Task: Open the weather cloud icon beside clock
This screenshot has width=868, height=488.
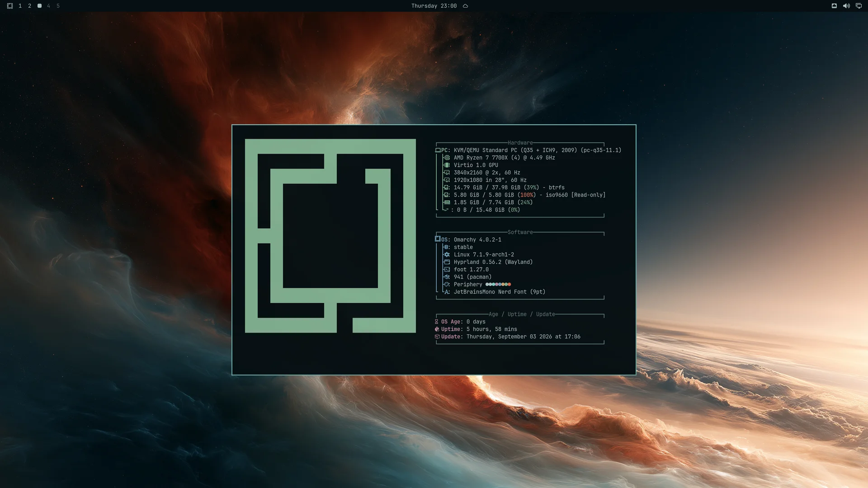Action: coord(465,6)
